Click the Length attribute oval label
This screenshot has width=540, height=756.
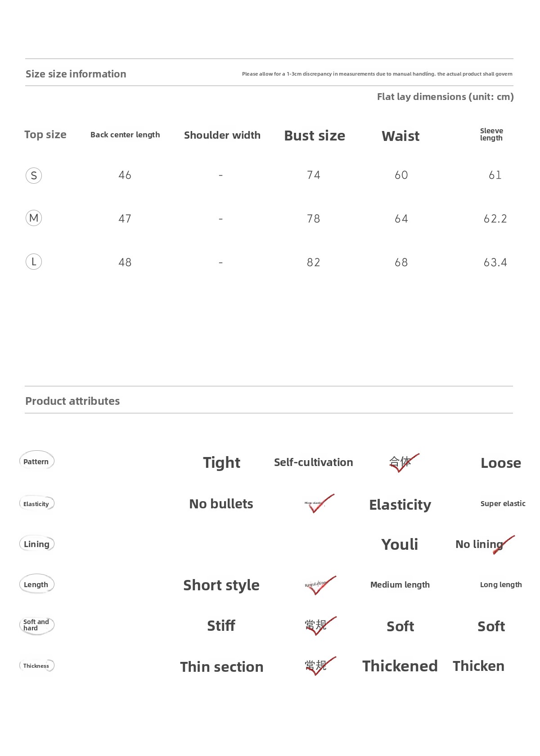tap(36, 584)
